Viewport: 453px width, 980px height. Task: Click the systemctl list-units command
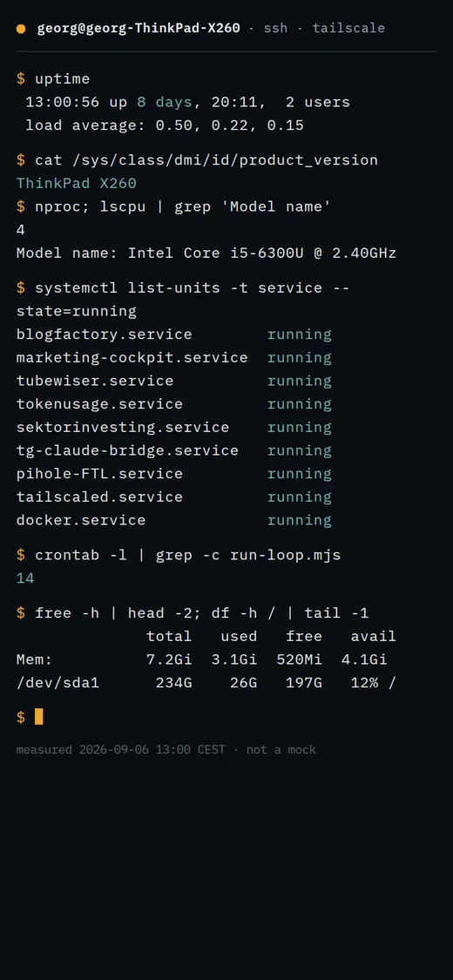coord(182,299)
